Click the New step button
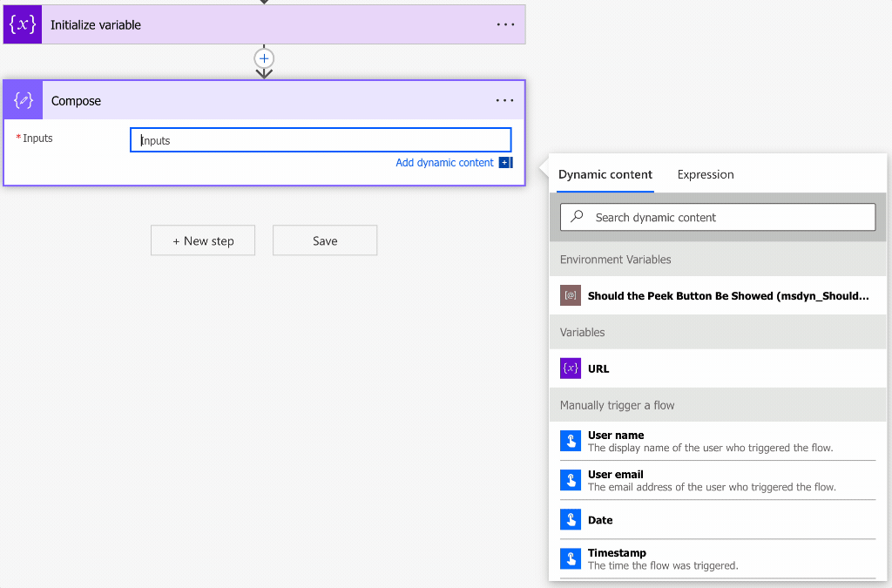This screenshot has width=892, height=588. (x=203, y=240)
